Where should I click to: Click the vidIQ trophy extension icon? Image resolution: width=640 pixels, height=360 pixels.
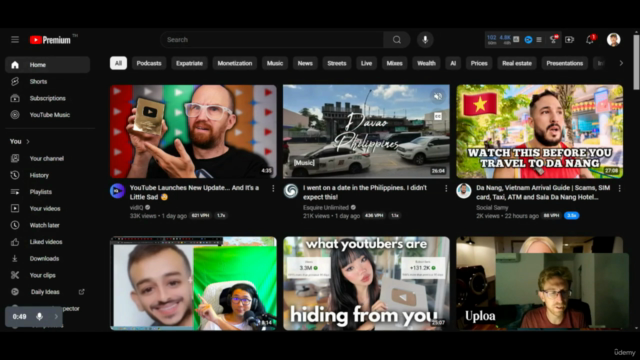[553, 39]
